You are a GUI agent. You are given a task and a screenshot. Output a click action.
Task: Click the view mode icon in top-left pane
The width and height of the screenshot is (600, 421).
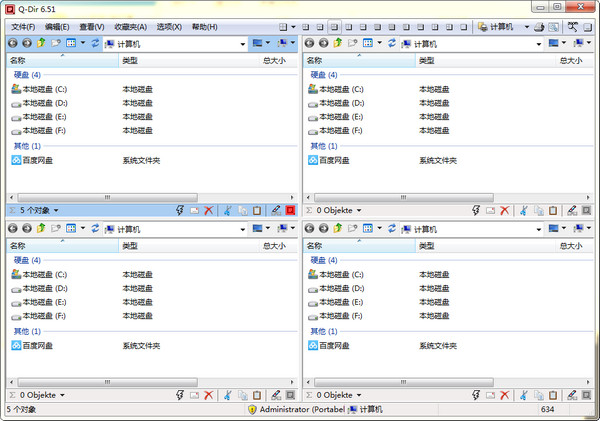71,43
